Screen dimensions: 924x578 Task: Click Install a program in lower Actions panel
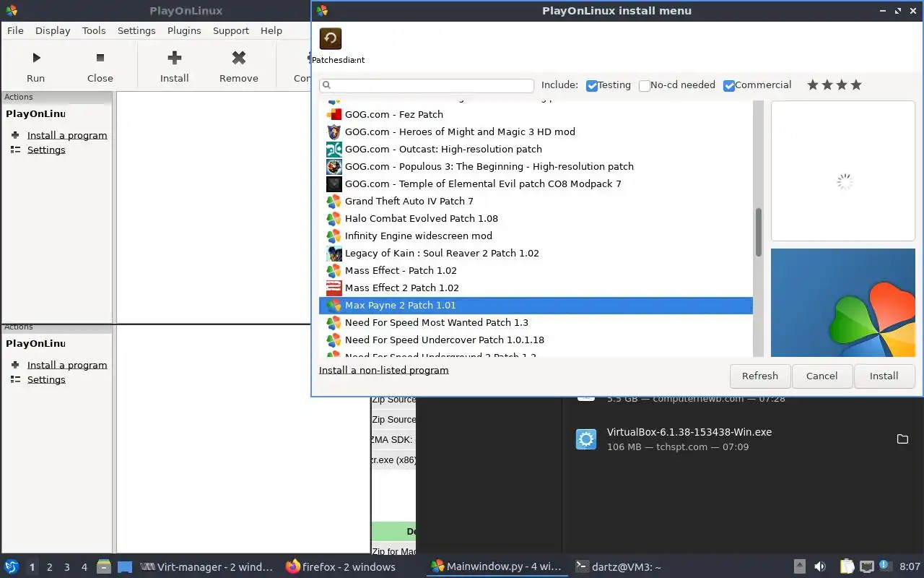(x=67, y=365)
